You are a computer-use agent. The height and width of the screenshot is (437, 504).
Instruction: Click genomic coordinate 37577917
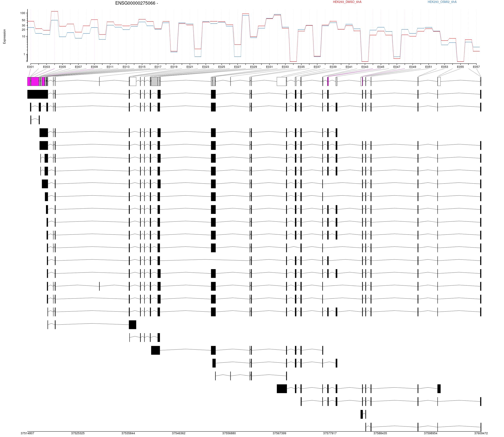(x=330, y=433)
